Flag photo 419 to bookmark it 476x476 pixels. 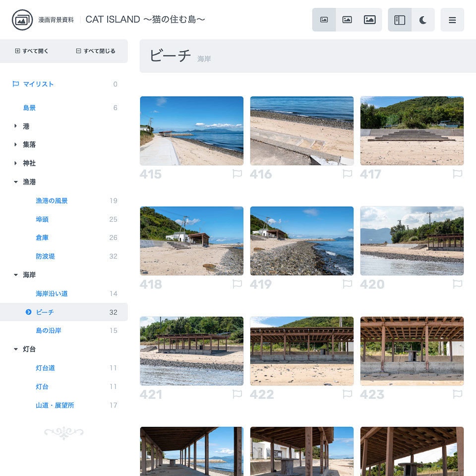[348, 284]
